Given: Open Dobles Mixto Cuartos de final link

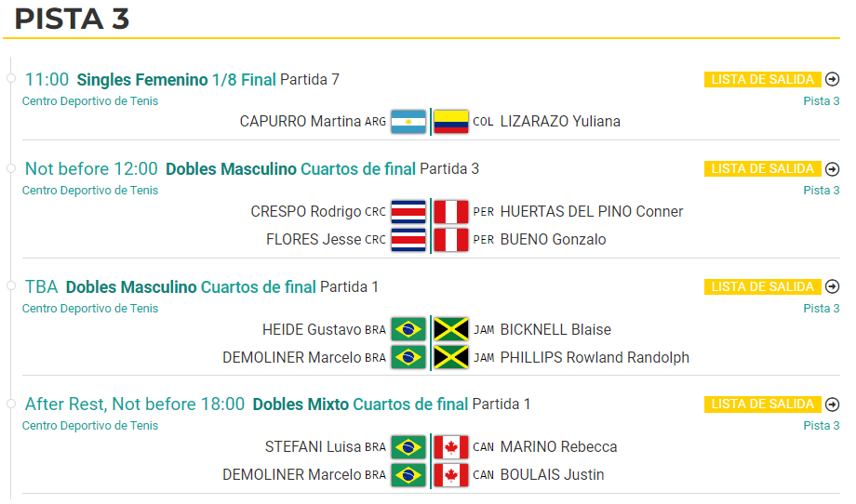Looking at the screenshot, I should coord(360,405).
